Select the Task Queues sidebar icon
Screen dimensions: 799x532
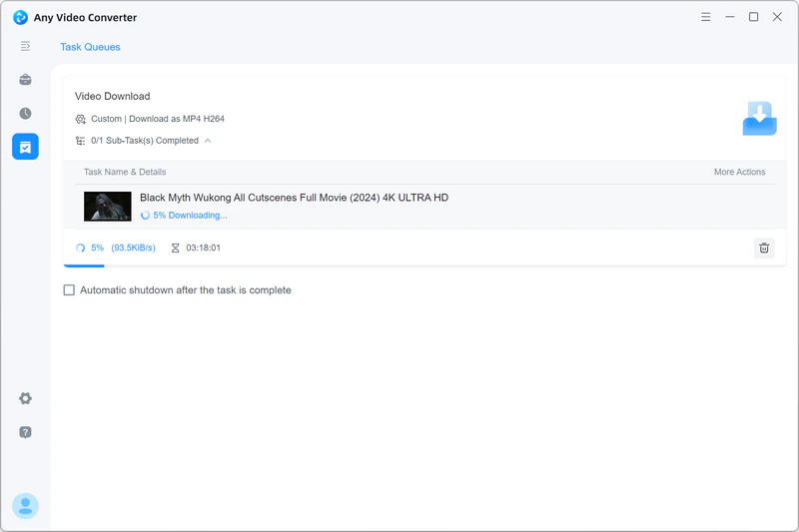[25, 147]
